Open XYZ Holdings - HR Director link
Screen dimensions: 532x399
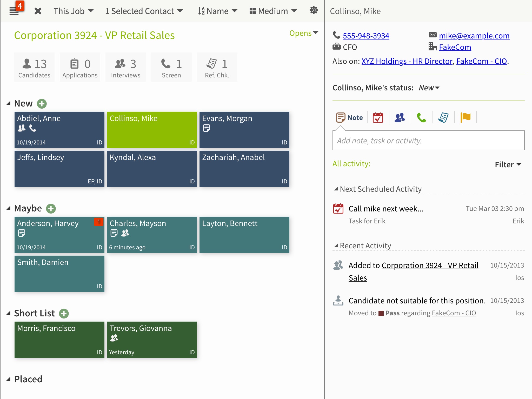[407, 61]
